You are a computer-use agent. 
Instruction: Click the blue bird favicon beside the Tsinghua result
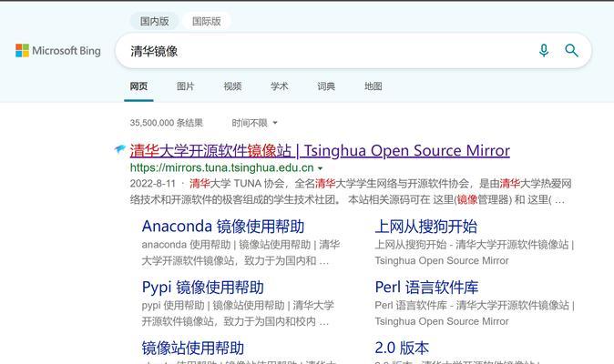[120, 149]
